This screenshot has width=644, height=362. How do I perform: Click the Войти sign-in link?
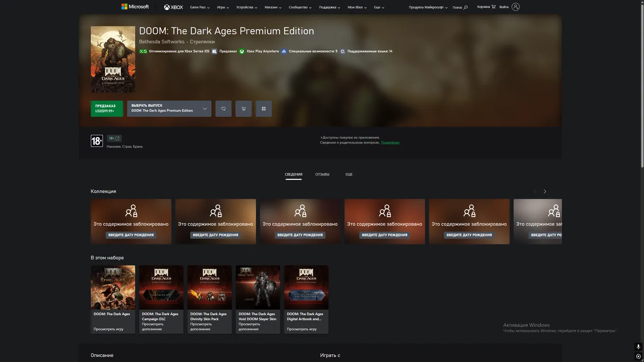[x=504, y=7]
